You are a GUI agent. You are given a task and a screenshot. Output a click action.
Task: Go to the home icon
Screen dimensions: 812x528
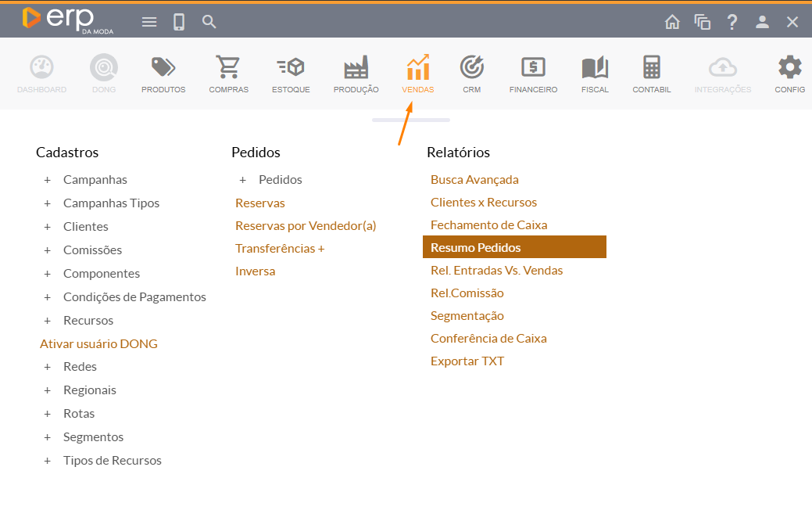pyautogui.click(x=672, y=22)
